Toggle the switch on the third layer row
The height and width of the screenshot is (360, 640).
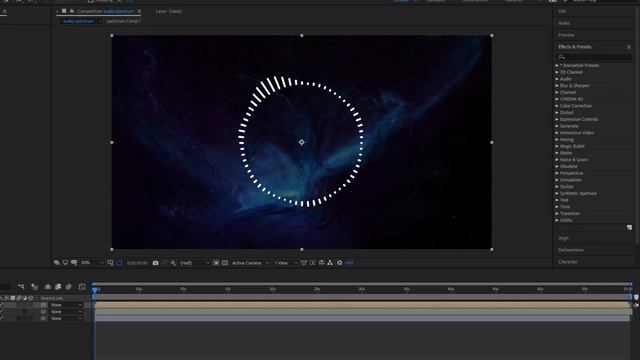click(2, 318)
